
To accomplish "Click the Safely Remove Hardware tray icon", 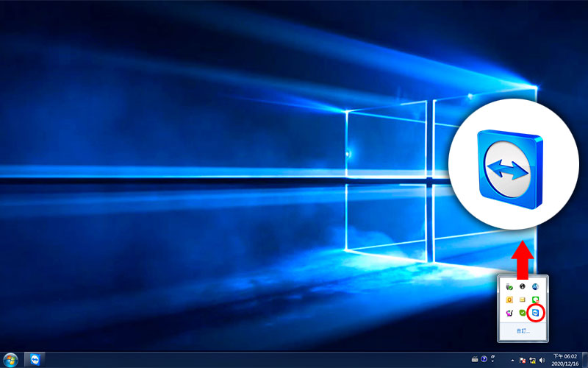I will (x=509, y=287).
